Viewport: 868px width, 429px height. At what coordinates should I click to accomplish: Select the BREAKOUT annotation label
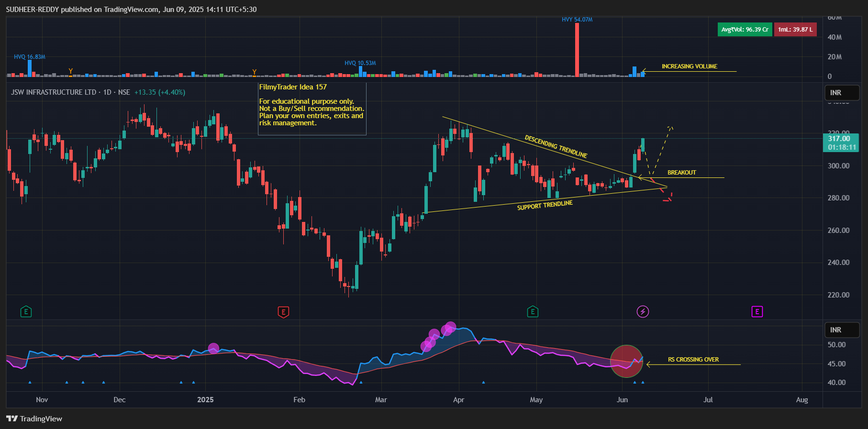(682, 173)
